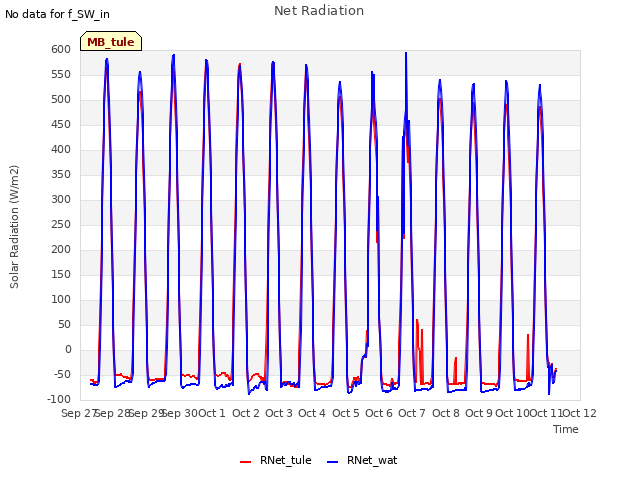
Task: Click the red RNet_tule legend swatch
Action: coord(245,462)
